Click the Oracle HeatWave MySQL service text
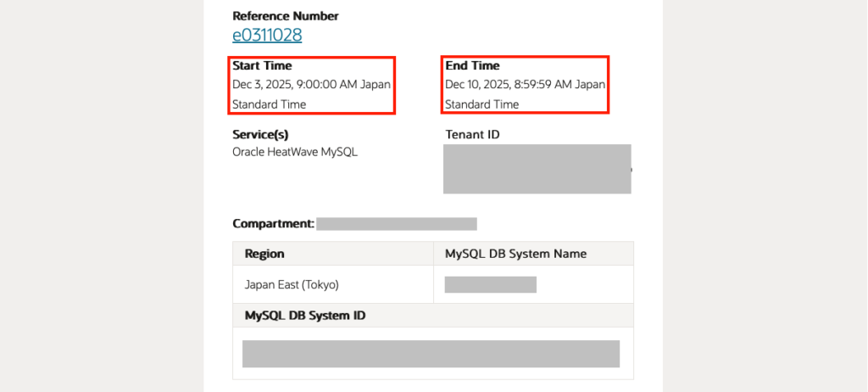 pyautogui.click(x=294, y=152)
